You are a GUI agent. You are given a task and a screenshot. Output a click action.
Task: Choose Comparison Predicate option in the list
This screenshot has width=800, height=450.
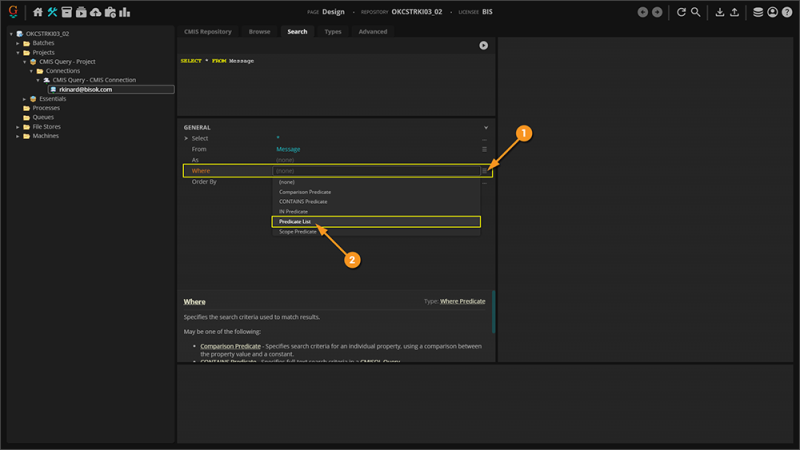(305, 192)
